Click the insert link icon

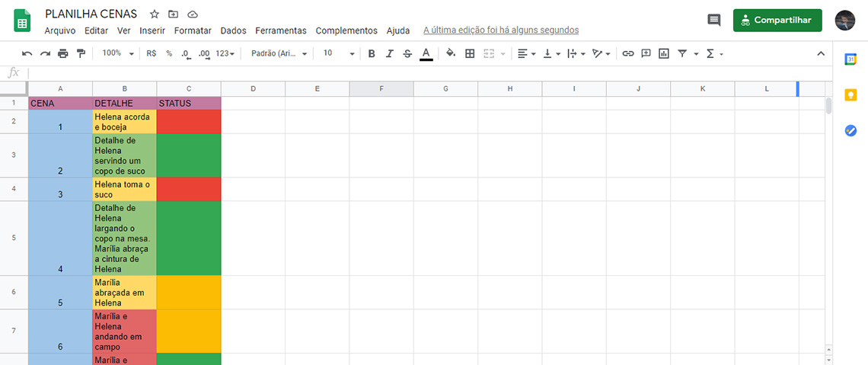click(628, 53)
